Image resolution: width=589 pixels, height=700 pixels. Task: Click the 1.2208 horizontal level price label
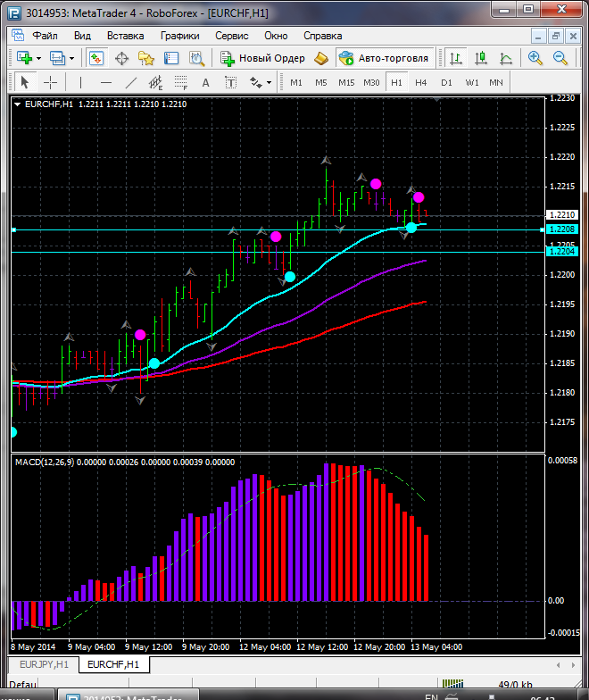(563, 229)
